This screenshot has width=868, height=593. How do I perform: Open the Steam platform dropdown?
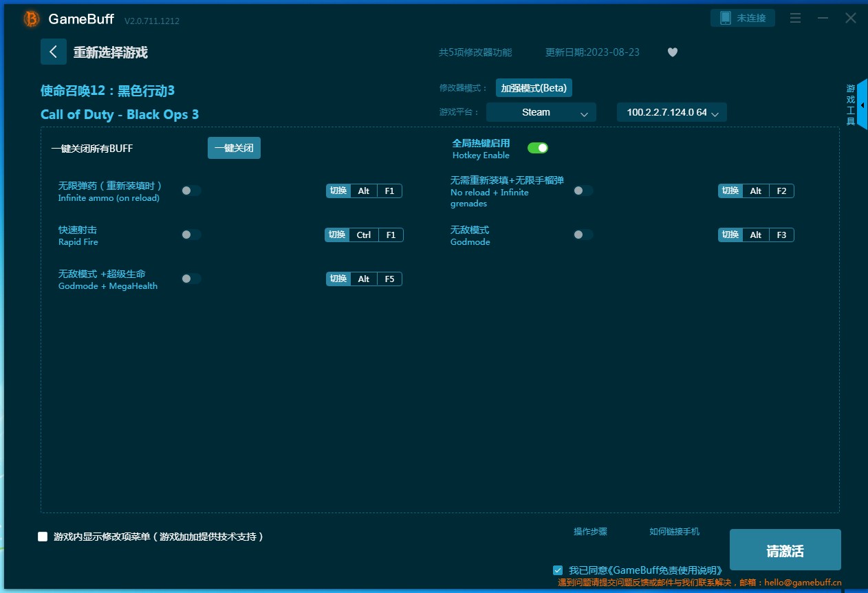(541, 112)
